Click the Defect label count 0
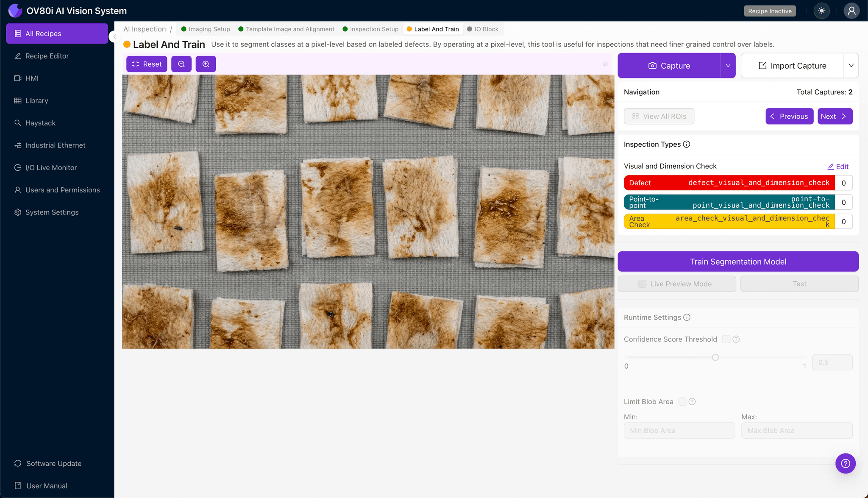Viewport: 868px width, 498px height. pyautogui.click(x=843, y=183)
